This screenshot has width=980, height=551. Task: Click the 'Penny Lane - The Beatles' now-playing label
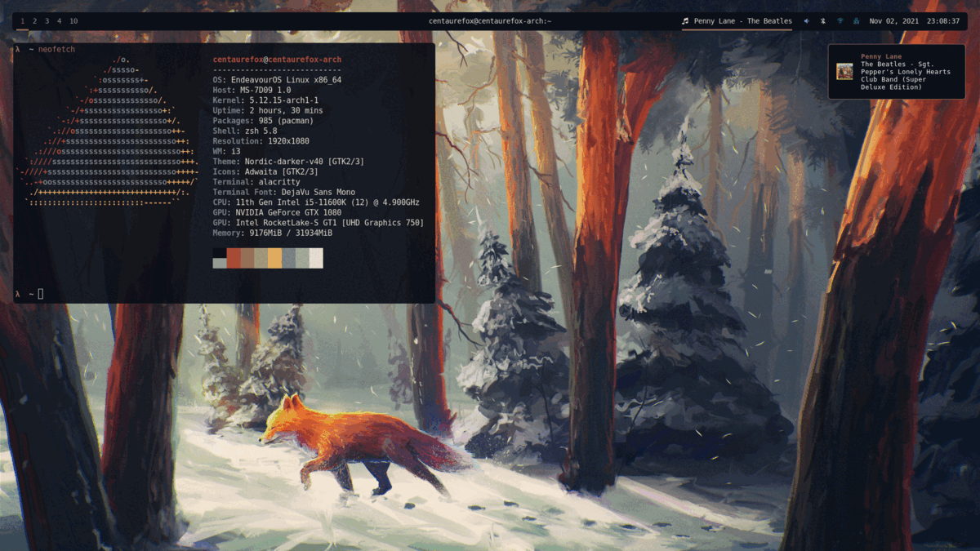(743, 21)
